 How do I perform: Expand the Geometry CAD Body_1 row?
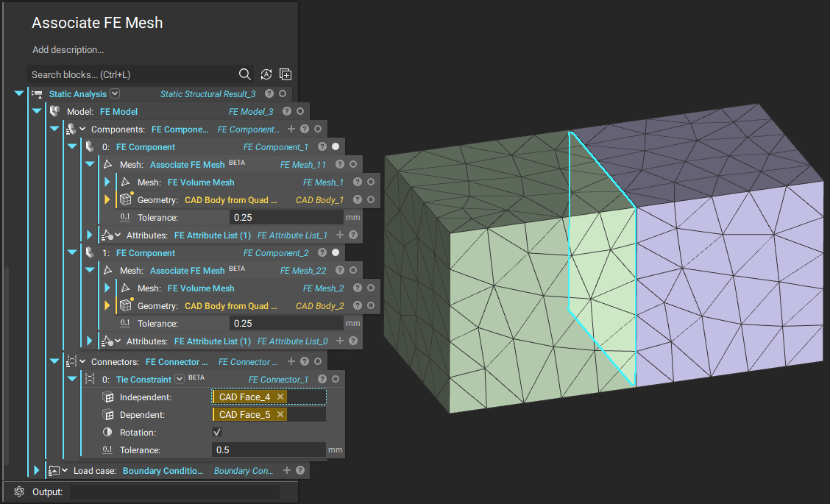[x=107, y=199]
